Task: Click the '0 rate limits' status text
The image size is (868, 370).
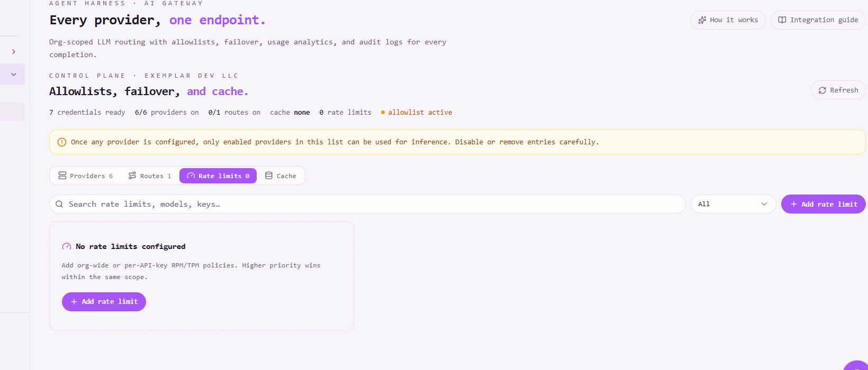Action: [x=346, y=113]
